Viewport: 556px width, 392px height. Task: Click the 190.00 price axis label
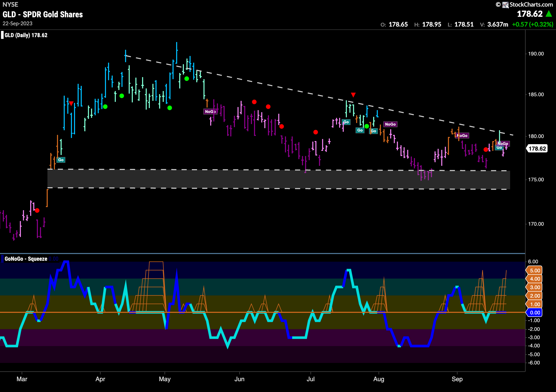coord(536,54)
